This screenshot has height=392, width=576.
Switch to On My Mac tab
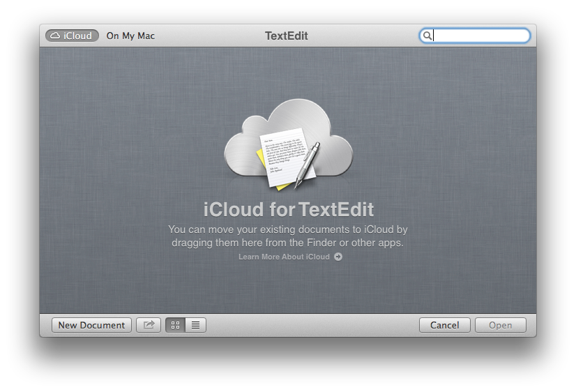130,36
